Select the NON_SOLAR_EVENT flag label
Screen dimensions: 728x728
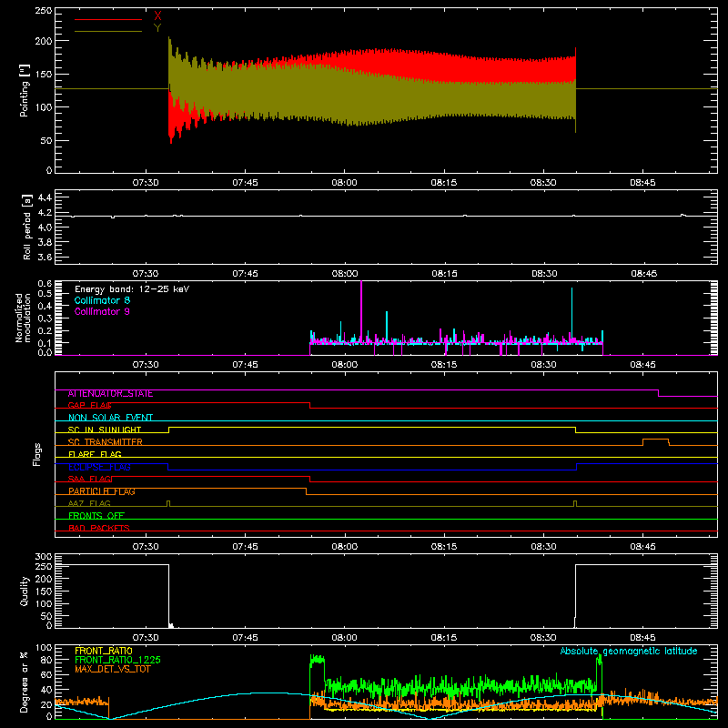(x=110, y=418)
